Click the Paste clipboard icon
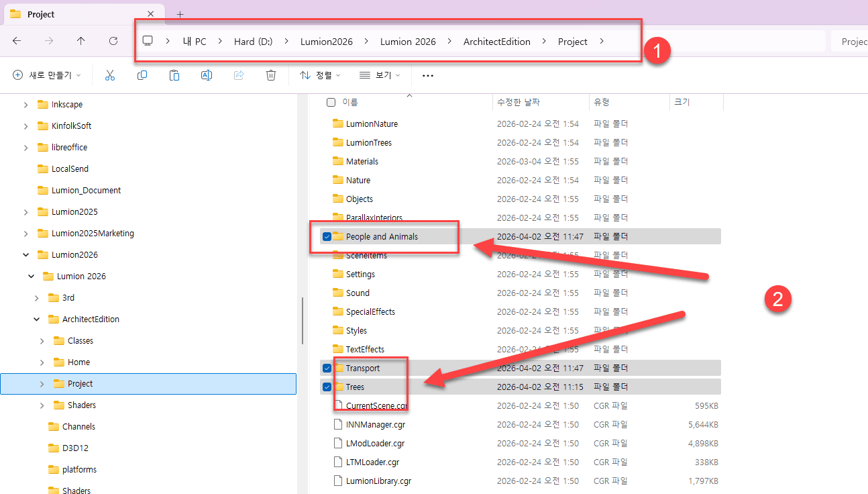 (174, 75)
